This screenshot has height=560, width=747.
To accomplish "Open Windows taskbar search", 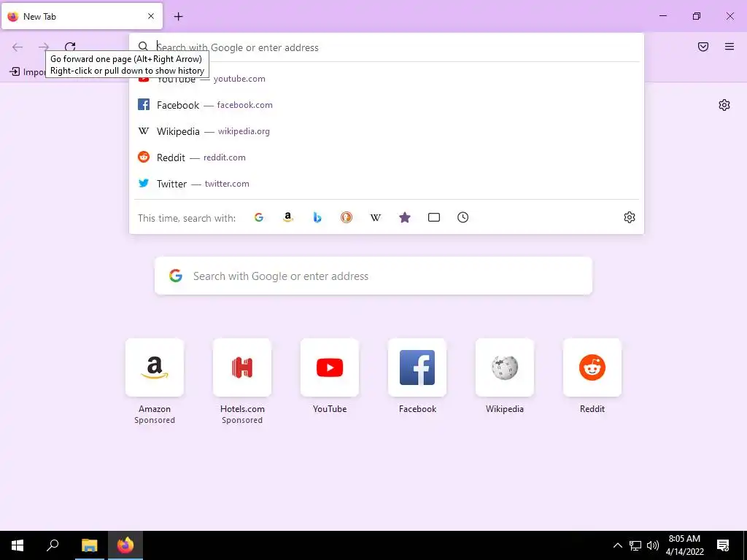I will coord(53,545).
